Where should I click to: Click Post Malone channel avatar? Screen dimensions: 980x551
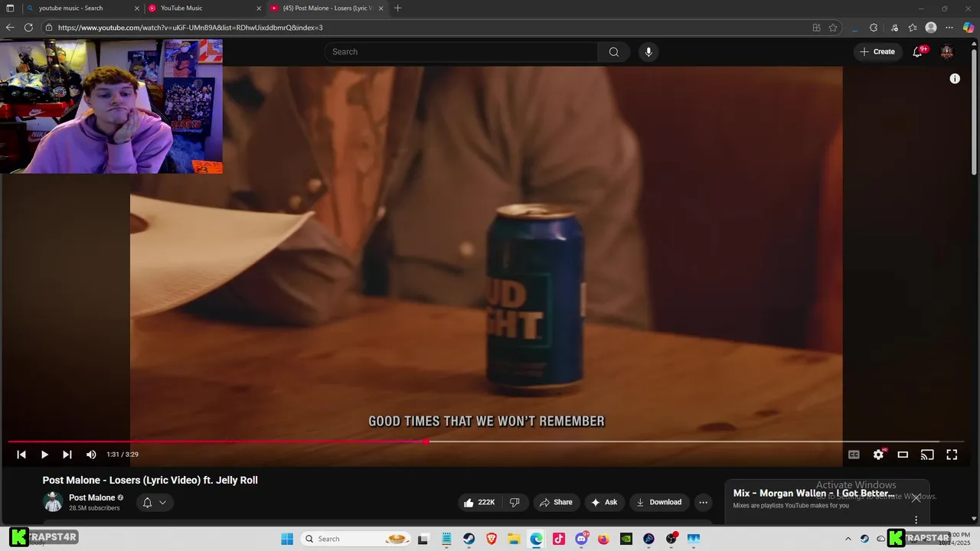53,502
